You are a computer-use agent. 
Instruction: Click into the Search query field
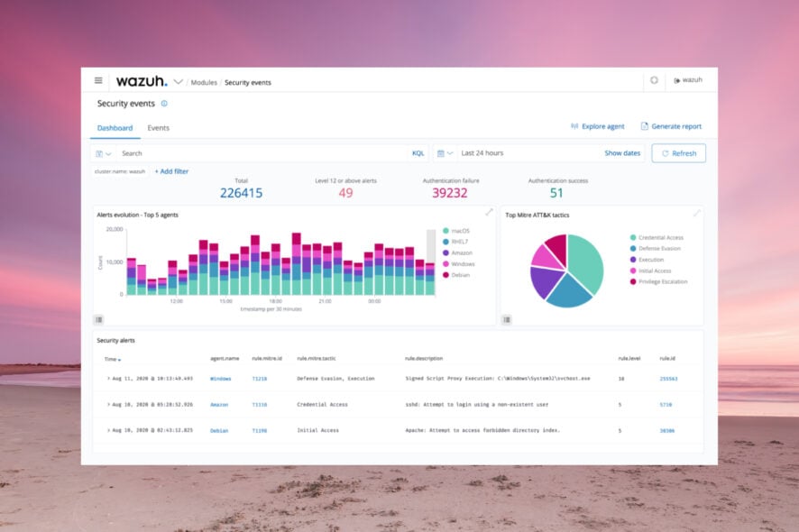click(262, 153)
